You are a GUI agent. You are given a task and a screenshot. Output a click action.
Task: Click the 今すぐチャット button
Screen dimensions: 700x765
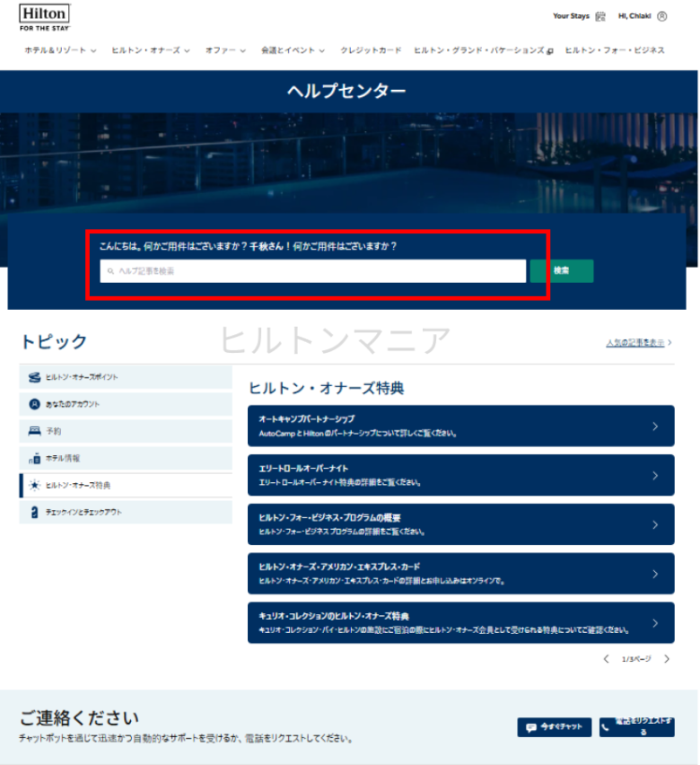[x=555, y=727]
